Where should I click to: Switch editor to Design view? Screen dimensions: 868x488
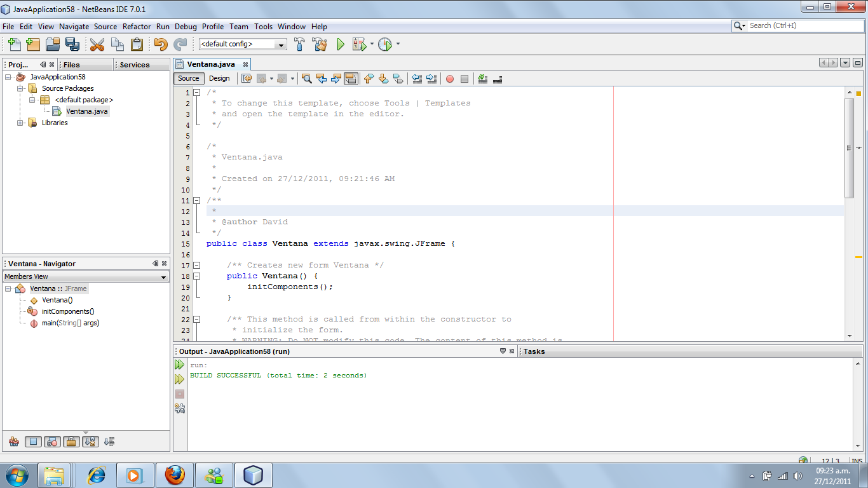219,79
